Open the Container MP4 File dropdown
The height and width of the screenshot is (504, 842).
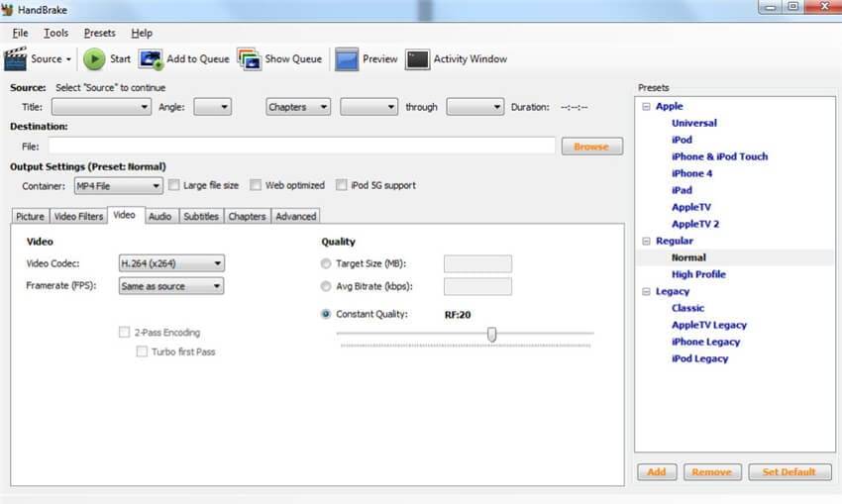(119, 186)
